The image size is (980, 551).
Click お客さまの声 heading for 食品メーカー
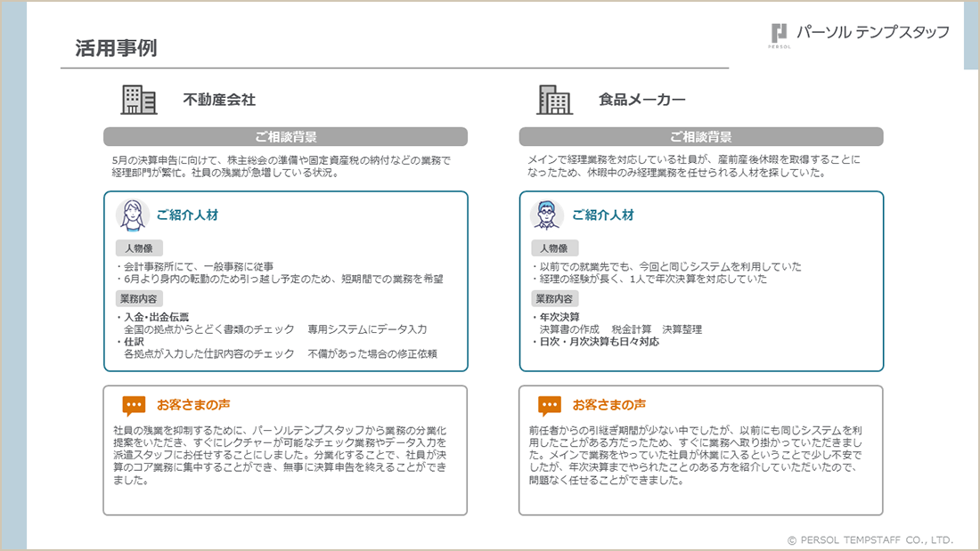609,405
